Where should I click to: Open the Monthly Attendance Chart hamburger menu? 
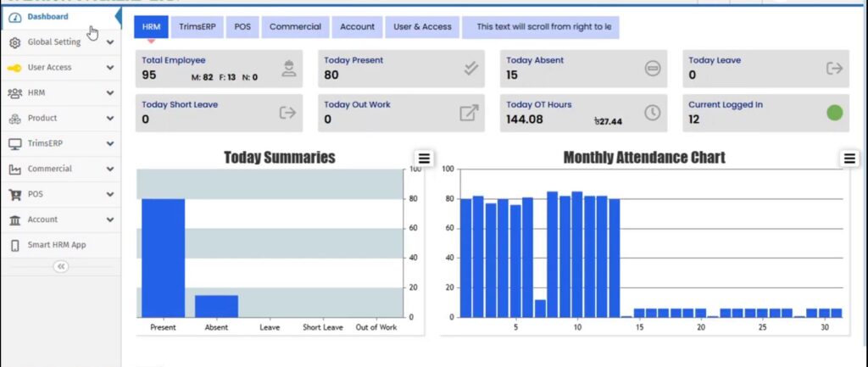(x=849, y=158)
